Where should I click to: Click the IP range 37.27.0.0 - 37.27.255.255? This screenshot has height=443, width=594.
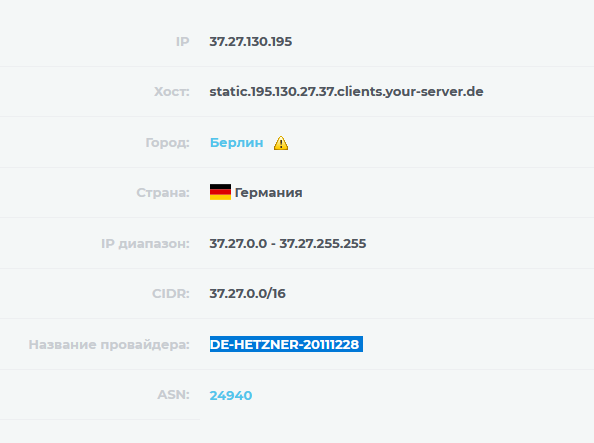tap(288, 243)
